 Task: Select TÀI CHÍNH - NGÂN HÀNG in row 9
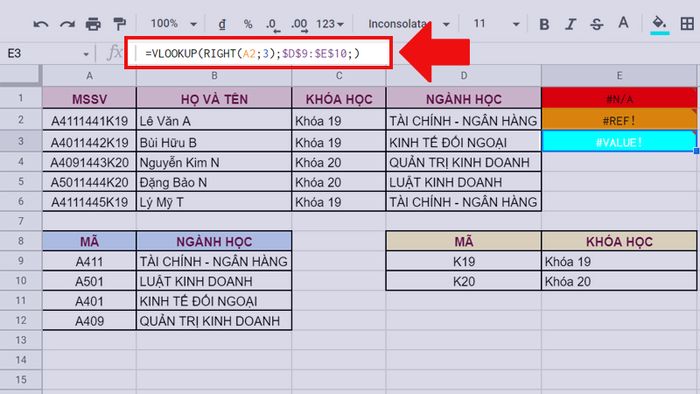coord(214,261)
